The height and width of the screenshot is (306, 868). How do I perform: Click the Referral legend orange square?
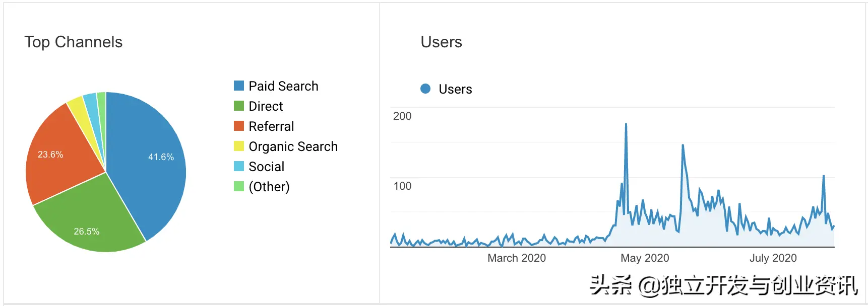pos(239,126)
